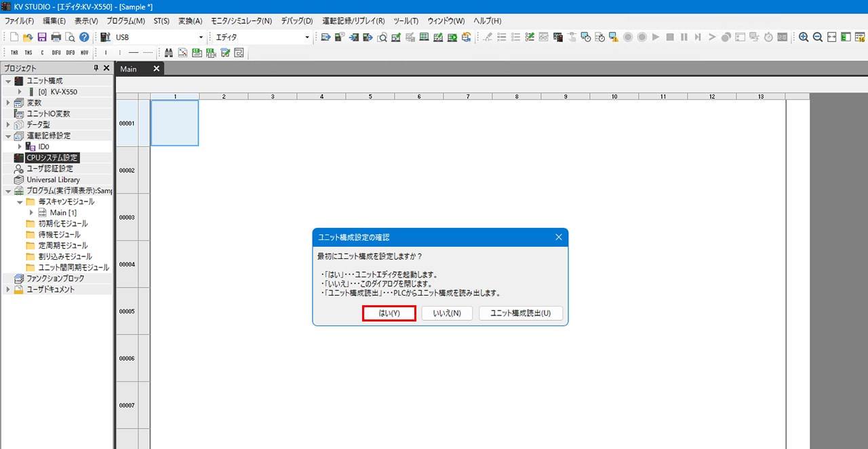Click the はい(Y) button
868x449 pixels.
point(389,313)
